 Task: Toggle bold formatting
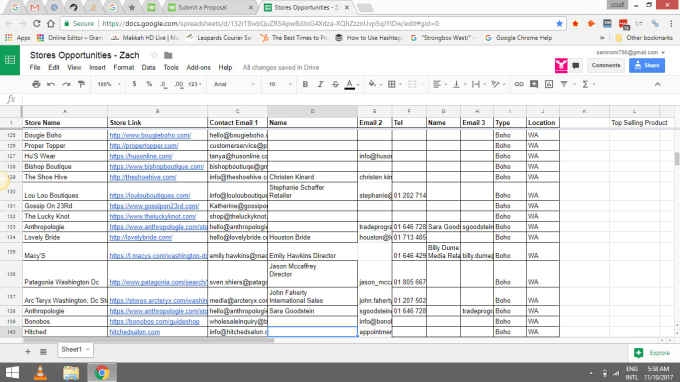coord(305,84)
